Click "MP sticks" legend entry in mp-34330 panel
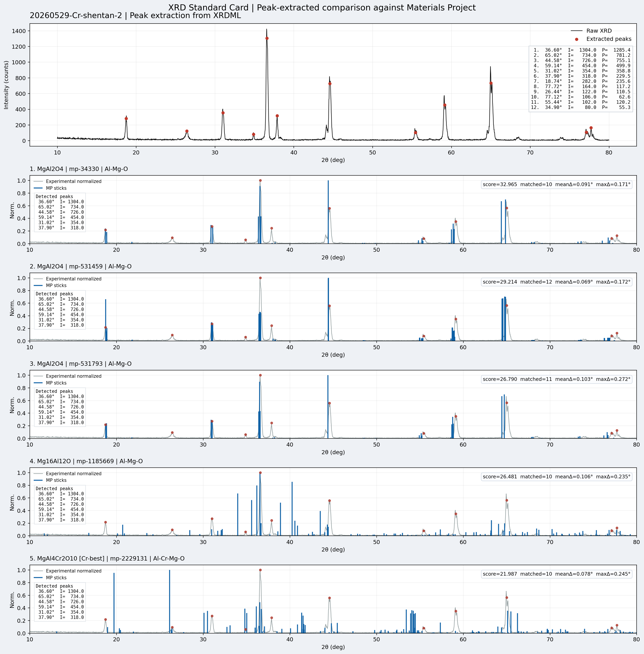This screenshot has height=654, width=644. [x=50, y=188]
